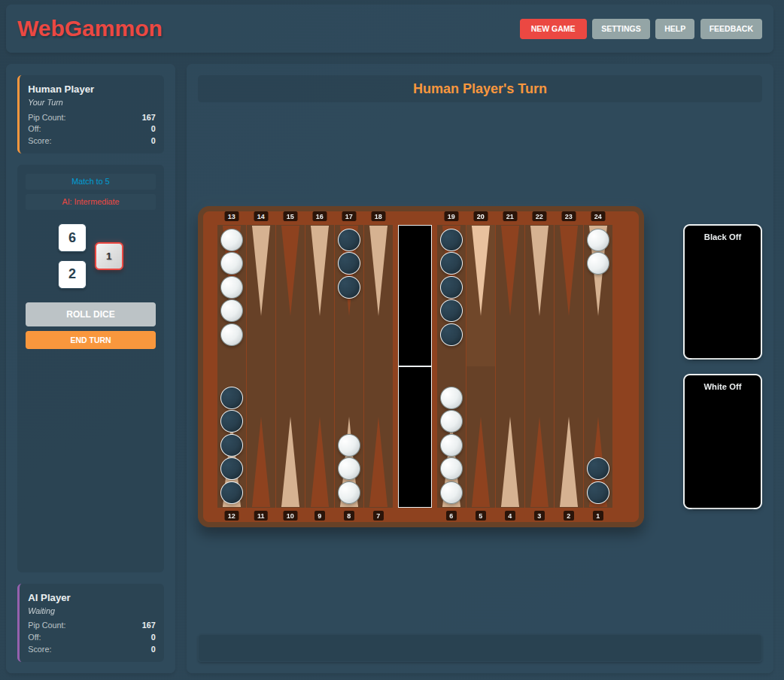This screenshot has width=784, height=680.
Task: Select a white checker on point 8
Action: click(348, 445)
